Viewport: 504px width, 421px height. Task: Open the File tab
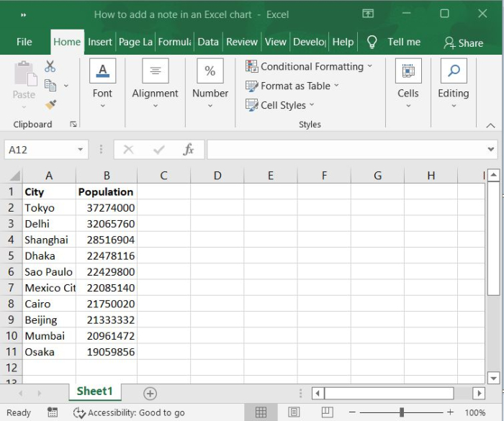(x=24, y=42)
